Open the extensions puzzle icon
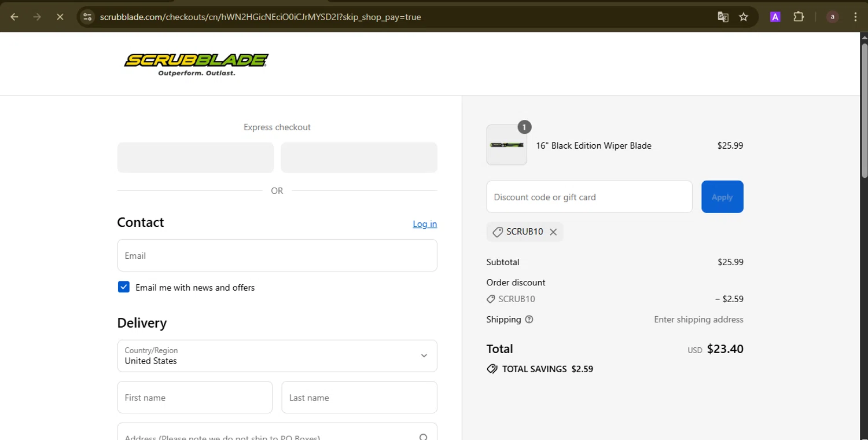The width and height of the screenshot is (868, 440). pyautogui.click(x=799, y=17)
